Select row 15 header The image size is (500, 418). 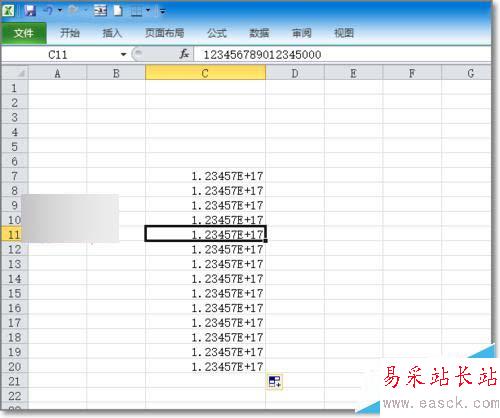click(15, 293)
